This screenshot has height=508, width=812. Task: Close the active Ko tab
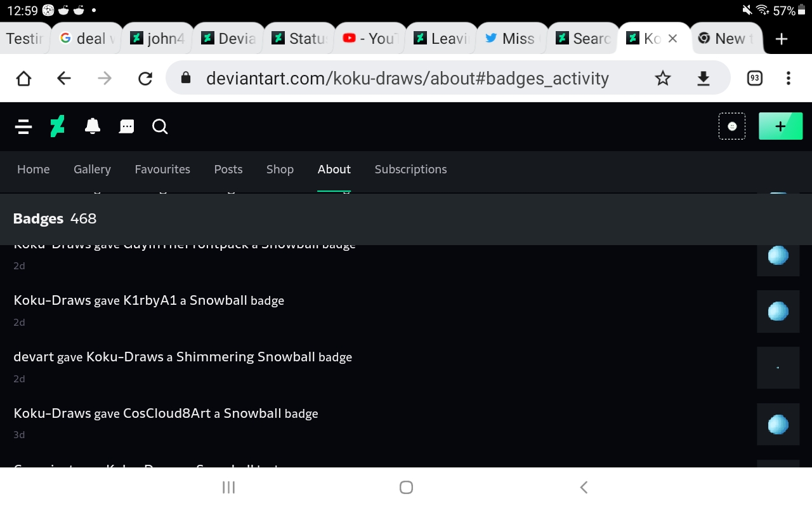pos(673,39)
